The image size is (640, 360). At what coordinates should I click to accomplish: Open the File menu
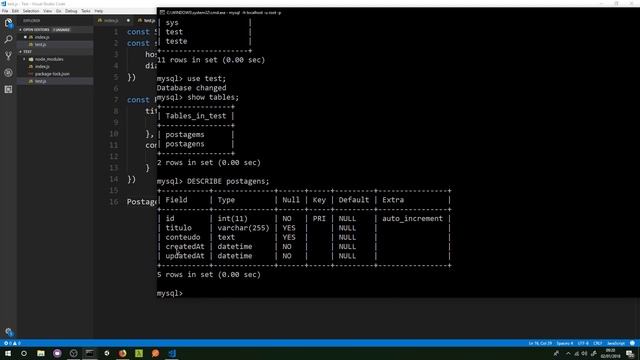(5, 11)
